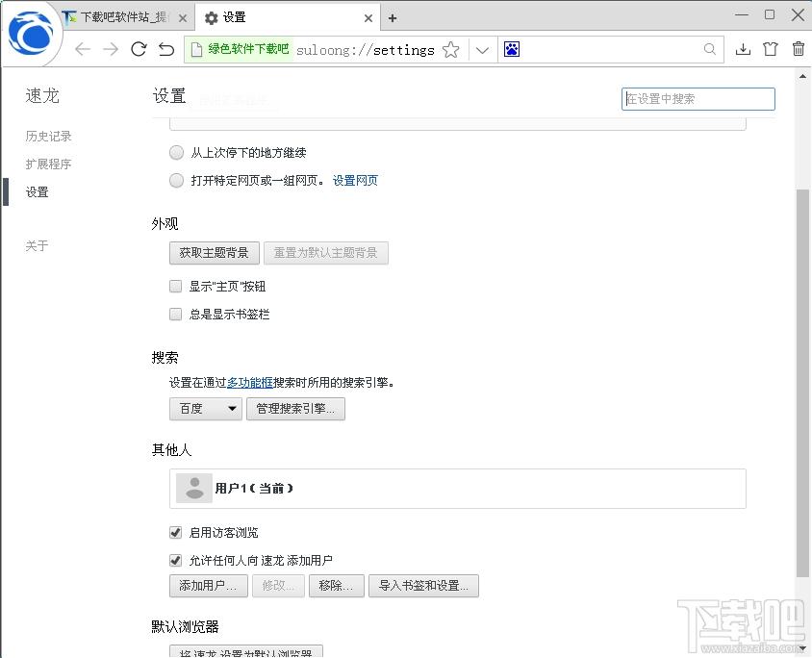The width and height of the screenshot is (812, 658).
Task: Uncheck 允许任何人向速龙添加用户 checkbox
Action: coord(175,560)
